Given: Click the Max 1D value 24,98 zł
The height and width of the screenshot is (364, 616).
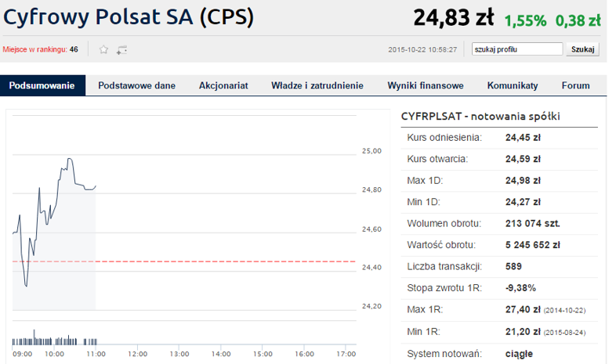Looking at the screenshot, I should coord(523,181).
